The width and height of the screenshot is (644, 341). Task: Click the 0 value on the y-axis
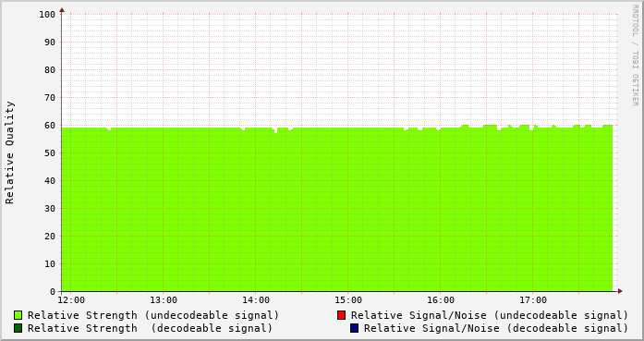(x=53, y=292)
